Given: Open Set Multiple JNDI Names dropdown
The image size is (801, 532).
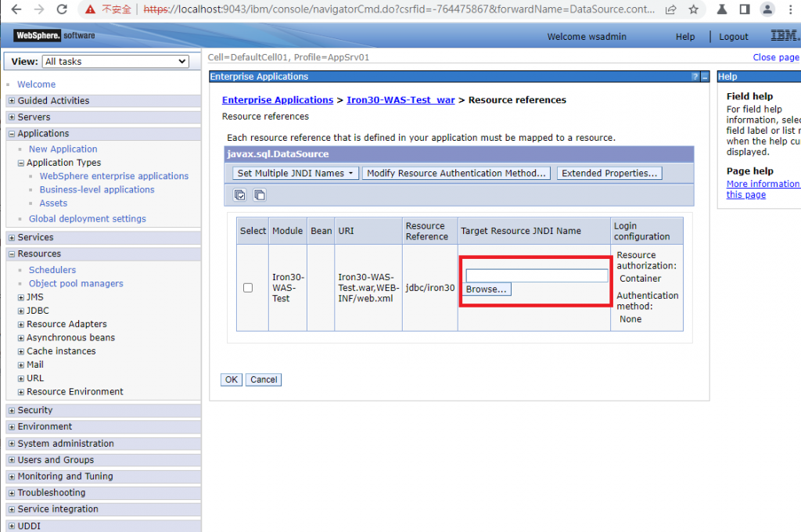Looking at the screenshot, I should point(295,173).
